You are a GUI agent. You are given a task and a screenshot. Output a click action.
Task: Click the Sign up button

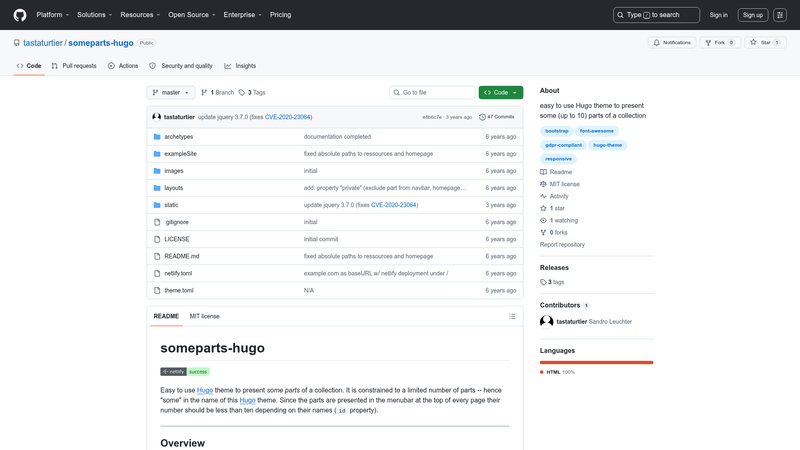pyautogui.click(x=753, y=15)
